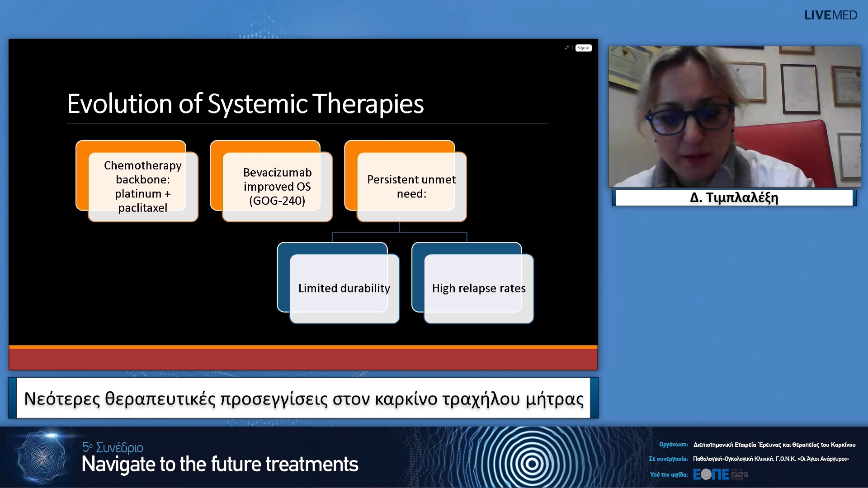This screenshot has height=488, width=868.
Task: Click the large concentric circles graphic
Action: 532,463
